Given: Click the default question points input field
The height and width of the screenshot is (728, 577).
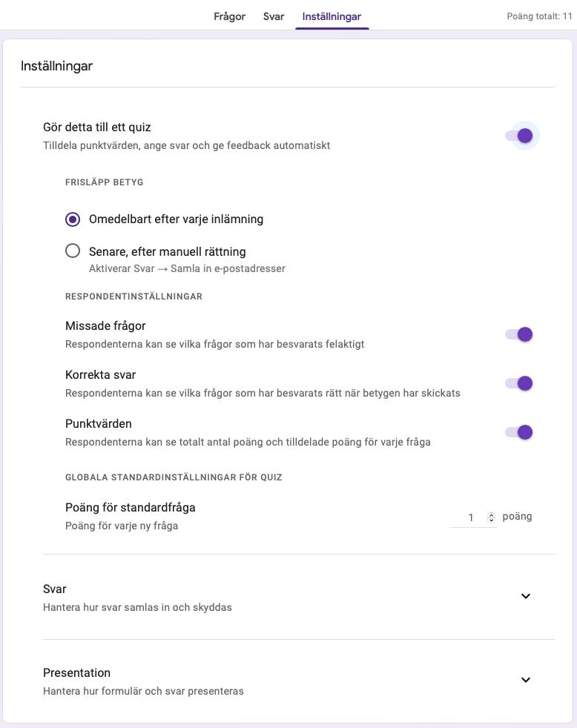Looking at the screenshot, I should tap(469, 517).
